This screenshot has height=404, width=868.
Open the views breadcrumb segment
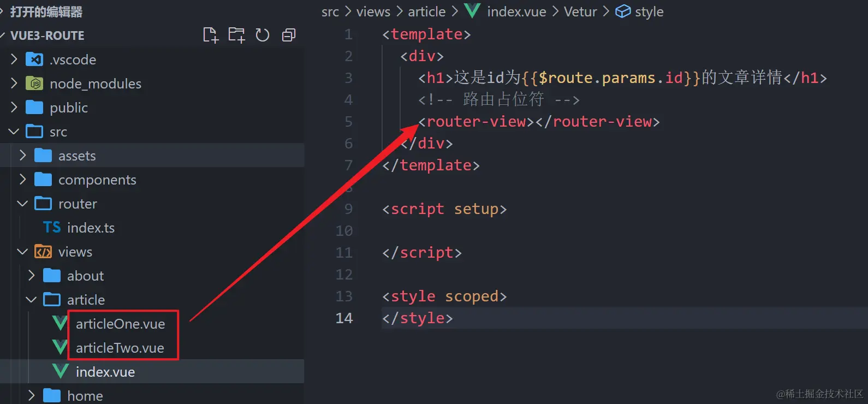point(373,11)
